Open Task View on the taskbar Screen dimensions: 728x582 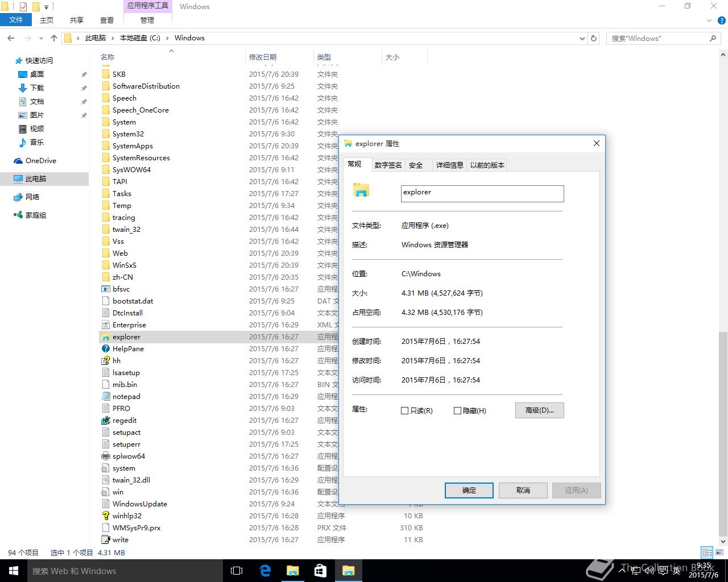[237, 571]
